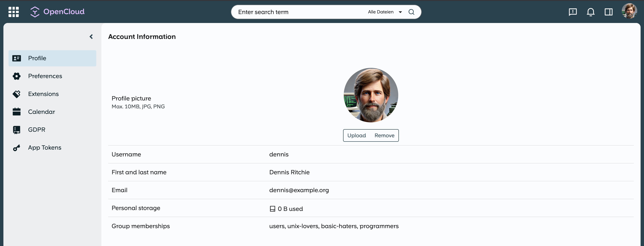
Task: Open the application switcher grid
Action: coord(13,12)
